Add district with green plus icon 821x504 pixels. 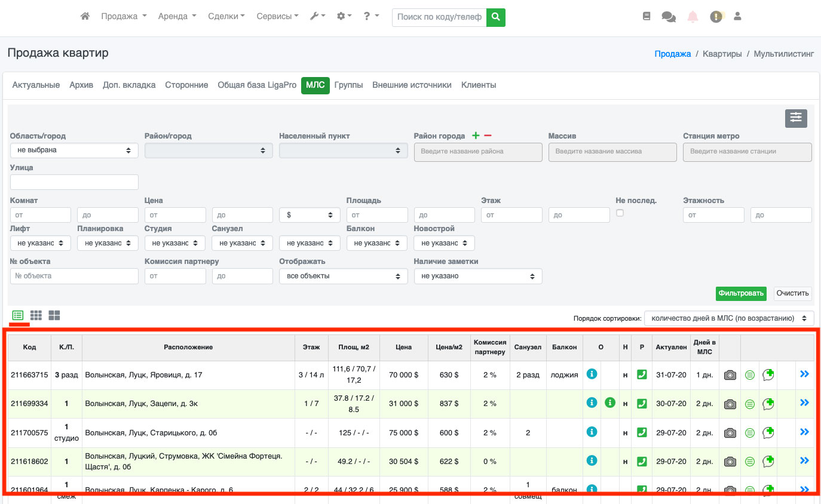[476, 136]
